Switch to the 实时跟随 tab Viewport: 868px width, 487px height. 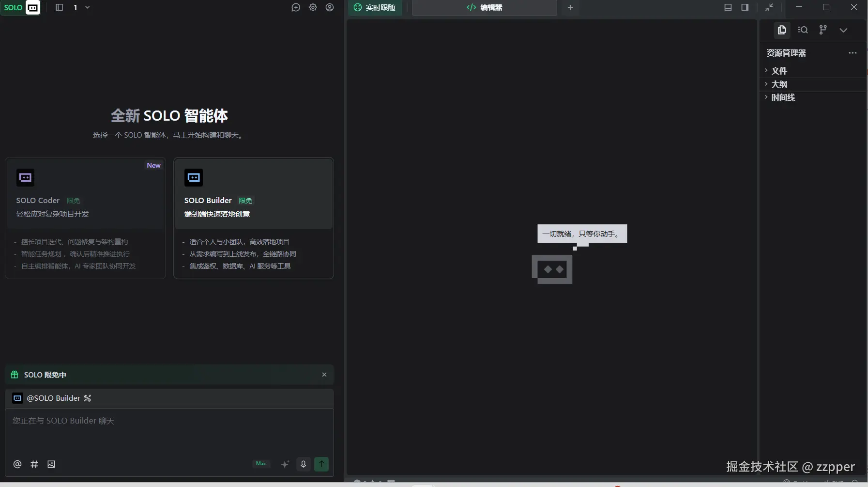pyautogui.click(x=375, y=7)
